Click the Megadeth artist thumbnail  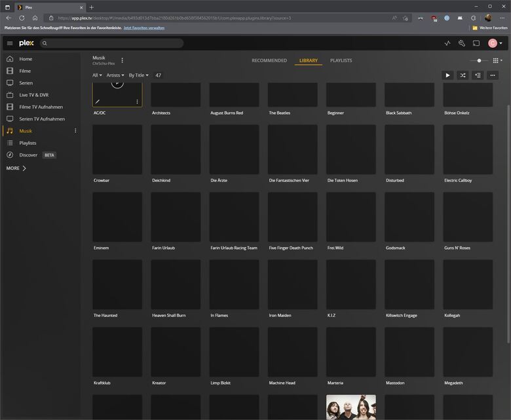pos(468,352)
